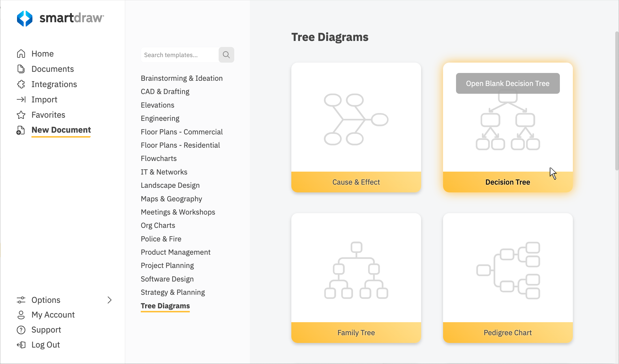
Task: Open the Options settings icon
Action: pos(21,300)
